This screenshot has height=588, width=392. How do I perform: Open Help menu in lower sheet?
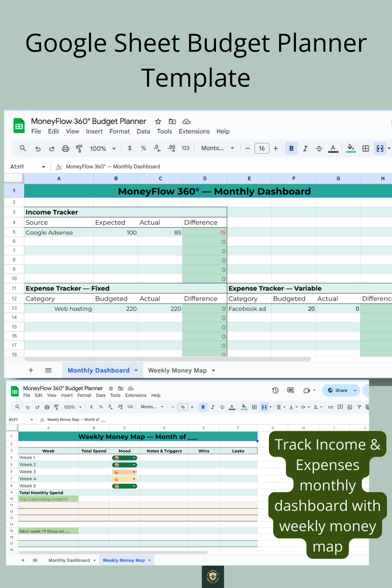[156, 395]
